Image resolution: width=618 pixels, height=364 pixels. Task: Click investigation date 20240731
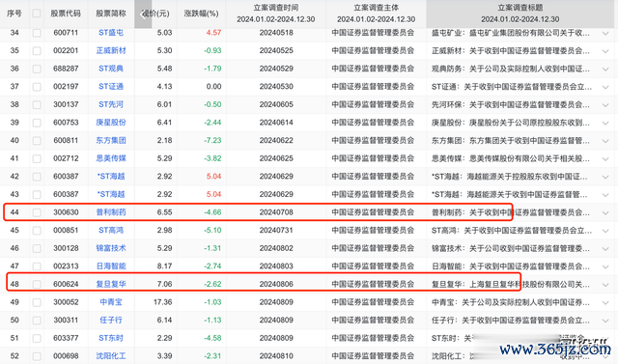click(276, 230)
